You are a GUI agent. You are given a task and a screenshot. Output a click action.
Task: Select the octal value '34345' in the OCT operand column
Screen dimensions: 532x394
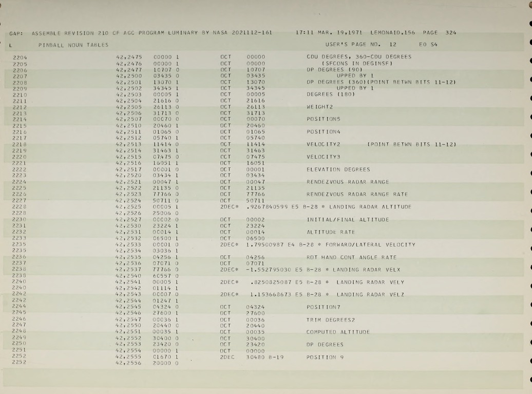click(x=256, y=88)
